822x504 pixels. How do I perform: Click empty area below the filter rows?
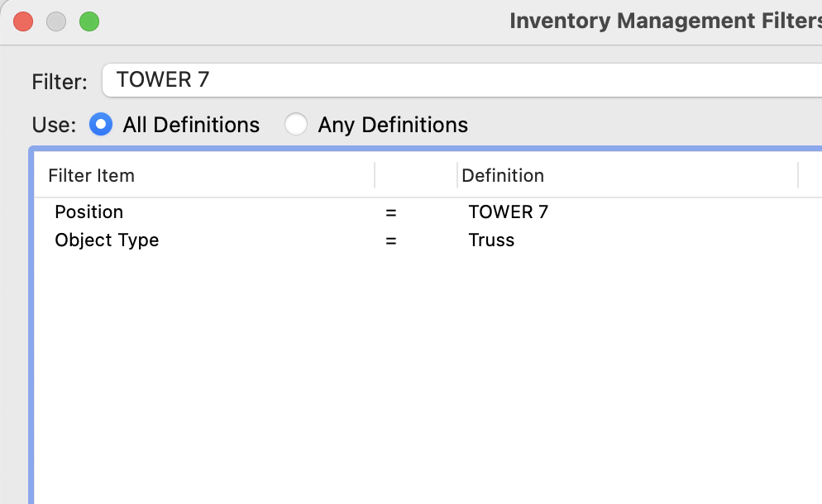point(413,372)
